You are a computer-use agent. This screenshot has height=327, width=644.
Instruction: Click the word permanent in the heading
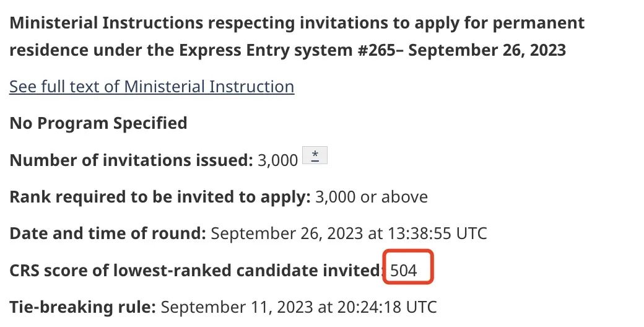[x=539, y=24]
